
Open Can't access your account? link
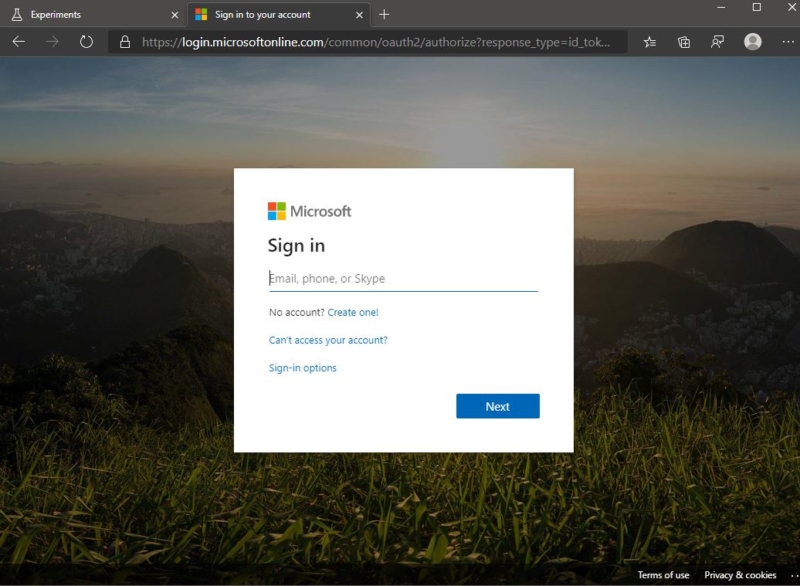[328, 340]
